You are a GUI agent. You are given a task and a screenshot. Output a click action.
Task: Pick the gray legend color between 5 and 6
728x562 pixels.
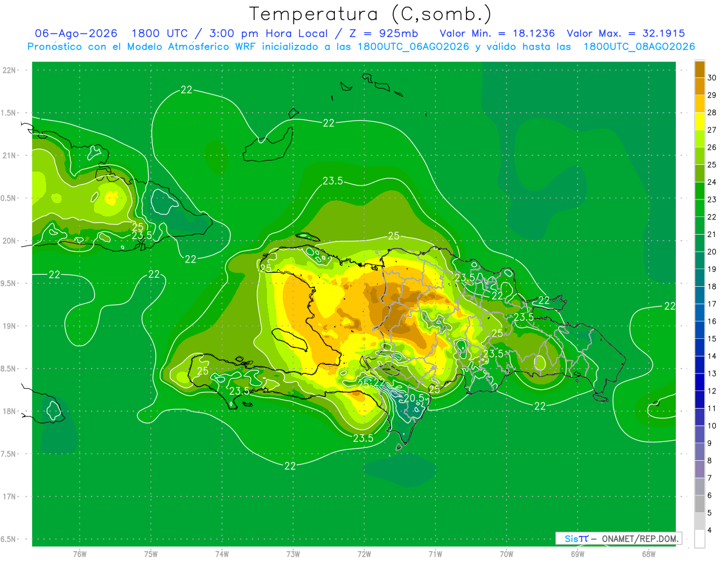pyautogui.click(x=699, y=504)
